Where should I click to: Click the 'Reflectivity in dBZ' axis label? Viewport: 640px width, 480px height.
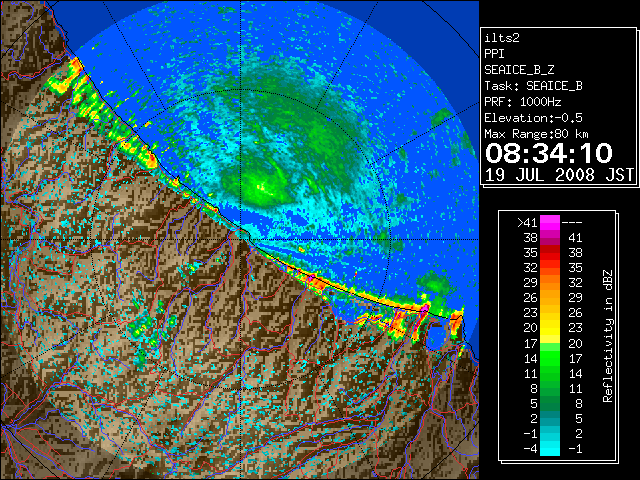[608, 336]
